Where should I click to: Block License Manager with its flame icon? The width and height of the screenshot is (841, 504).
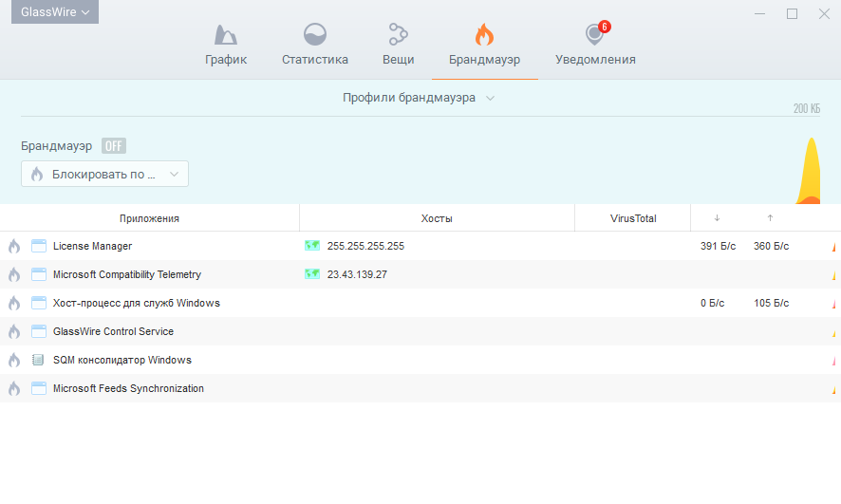point(14,246)
